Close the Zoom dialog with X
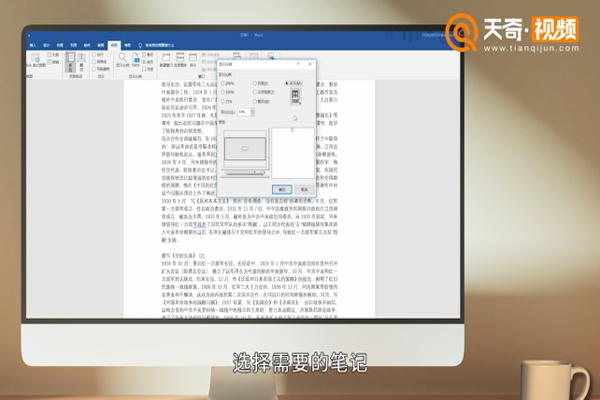Image resolution: width=600 pixels, height=400 pixels. click(x=310, y=64)
